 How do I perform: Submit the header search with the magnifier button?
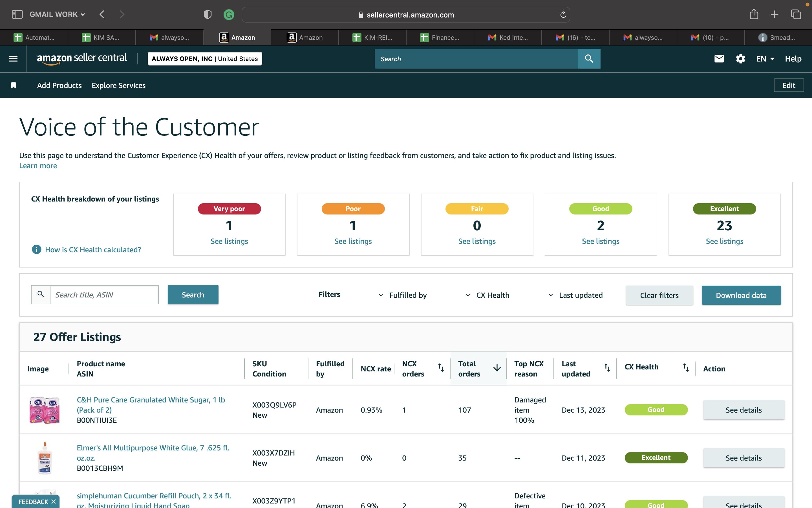pyautogui.click(x=589, y=59)
